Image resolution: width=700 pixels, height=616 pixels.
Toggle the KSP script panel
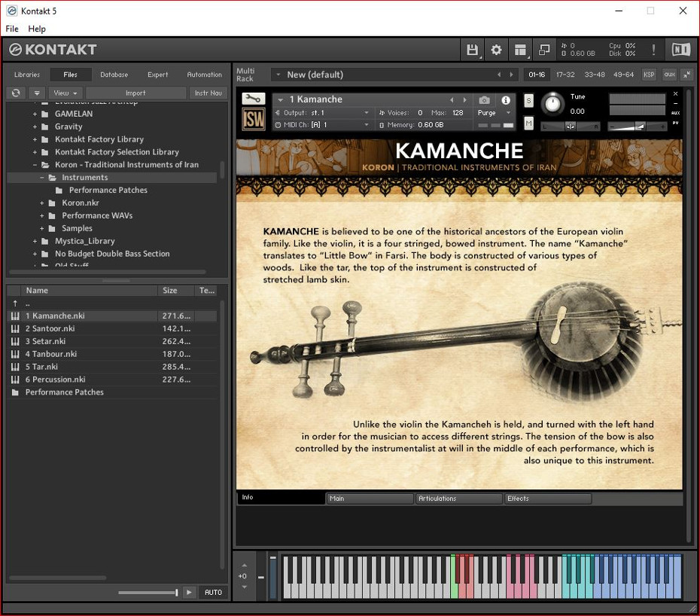click(649, 75)
